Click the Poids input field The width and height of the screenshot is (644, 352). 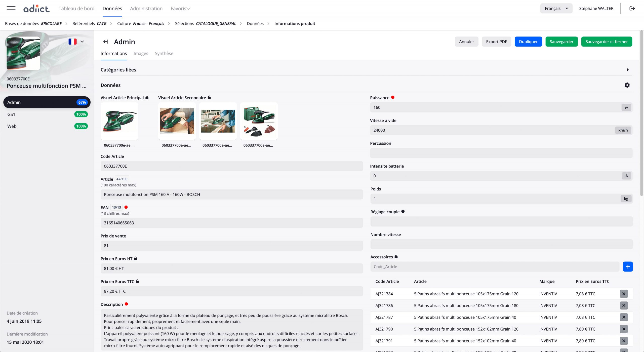pyautogui.click(x=501, y=199)
